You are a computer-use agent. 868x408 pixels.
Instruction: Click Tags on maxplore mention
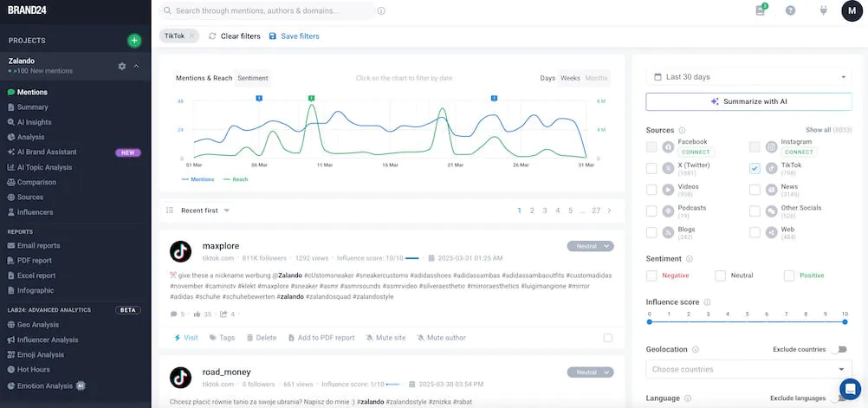[222, 338]
